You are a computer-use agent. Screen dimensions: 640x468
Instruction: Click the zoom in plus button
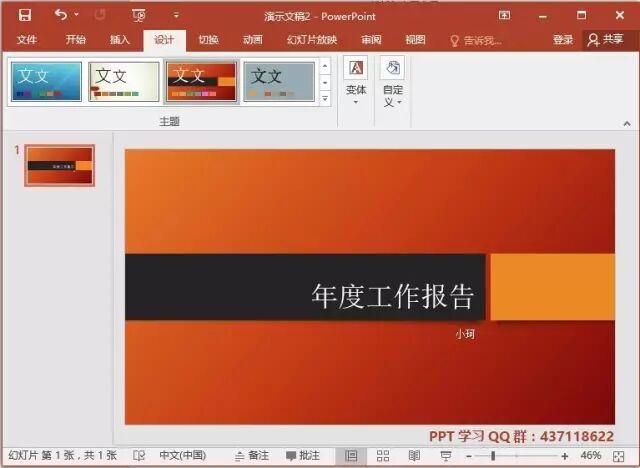[564, 456]
